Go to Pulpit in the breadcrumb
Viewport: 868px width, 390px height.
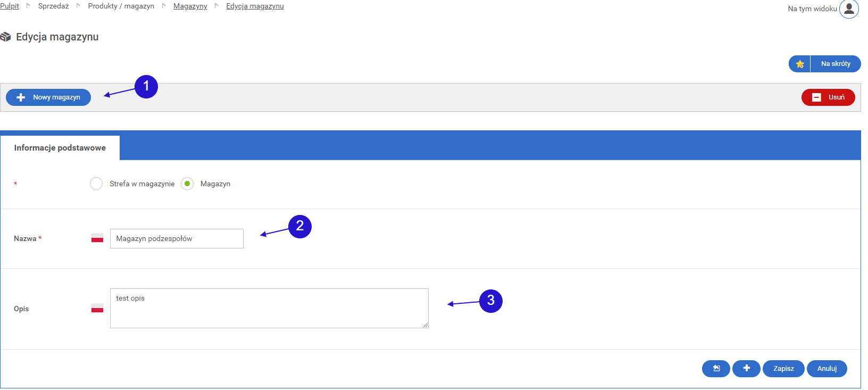[x=10, y=6]
